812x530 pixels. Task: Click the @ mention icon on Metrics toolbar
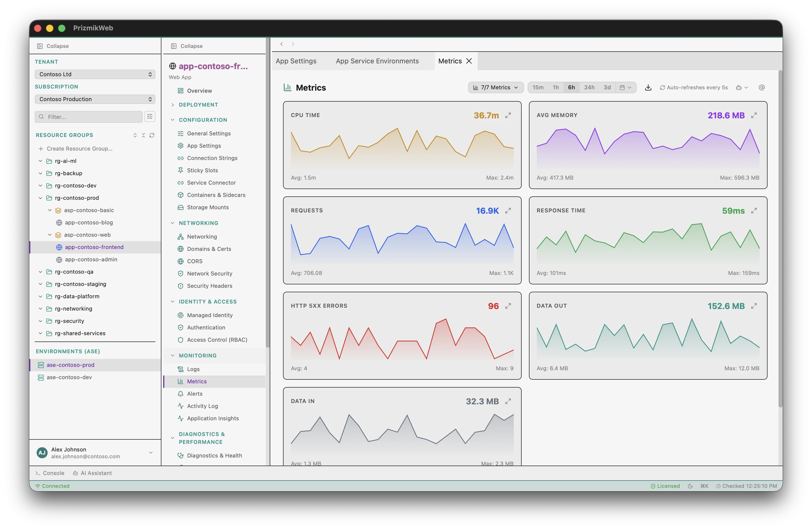762,87
